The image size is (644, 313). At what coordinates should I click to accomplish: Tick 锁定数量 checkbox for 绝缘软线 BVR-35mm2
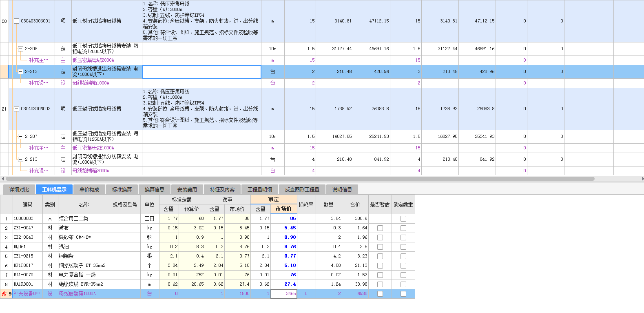pos(403,284)
